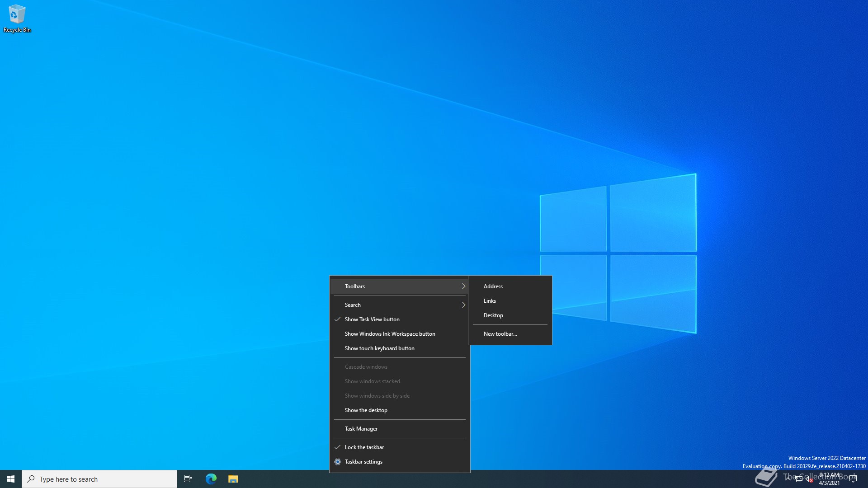
Task: Open the network status tray icon
Action: [799, 479]
